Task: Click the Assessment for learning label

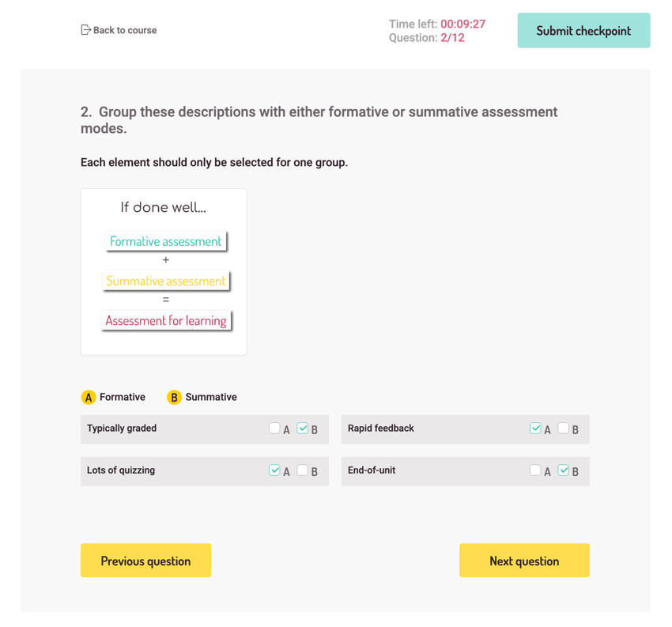Action: tap(166, 320)
